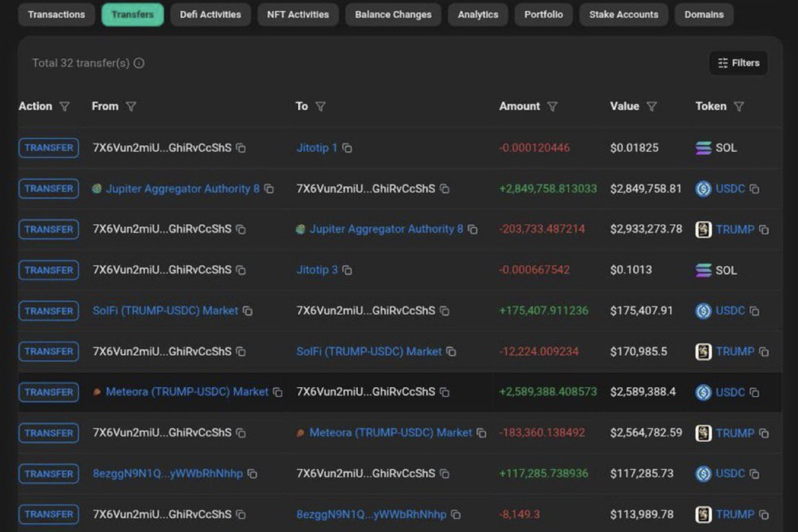The height and width of the screenshot is (532, 798).
Task: Click TRANSFER badge in -8,149.3 row
Action: (48, 514)
